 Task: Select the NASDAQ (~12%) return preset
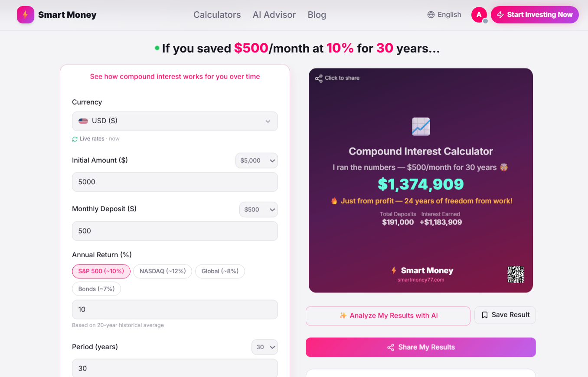tap(163, 271)
